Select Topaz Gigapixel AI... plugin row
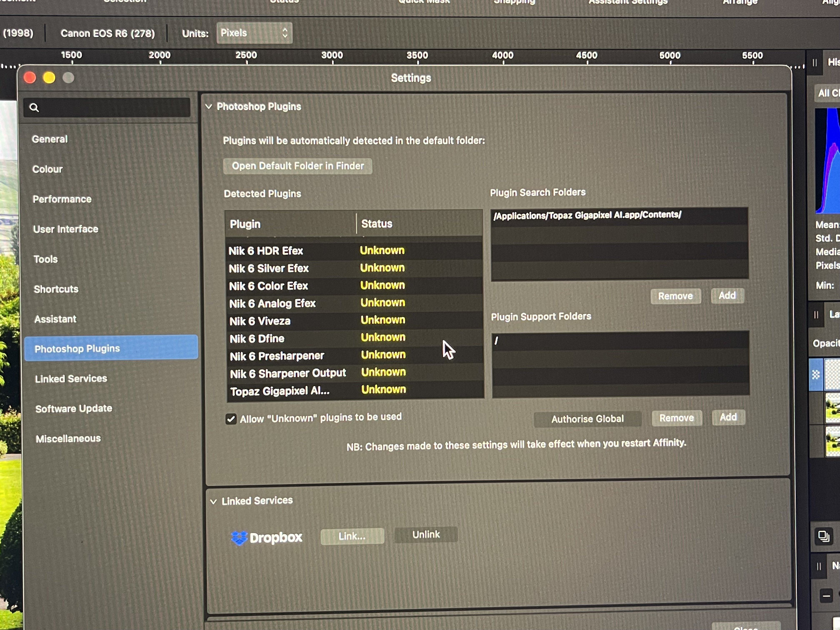 pos(356,390)
